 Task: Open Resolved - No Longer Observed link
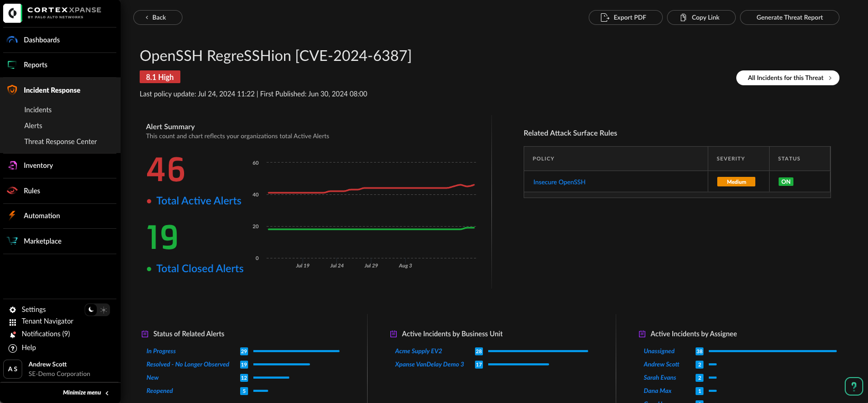pyautogui.click(x=188, y=364)
